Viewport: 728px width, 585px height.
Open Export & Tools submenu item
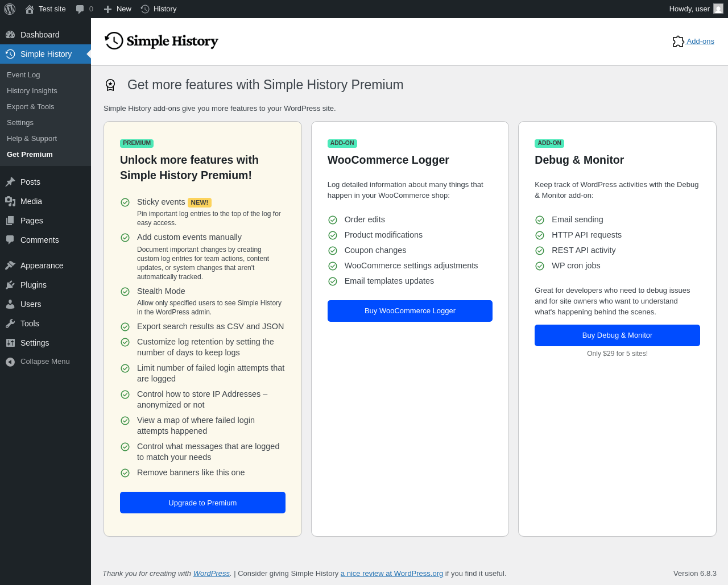pyautogui.click(x=31, y=107)
